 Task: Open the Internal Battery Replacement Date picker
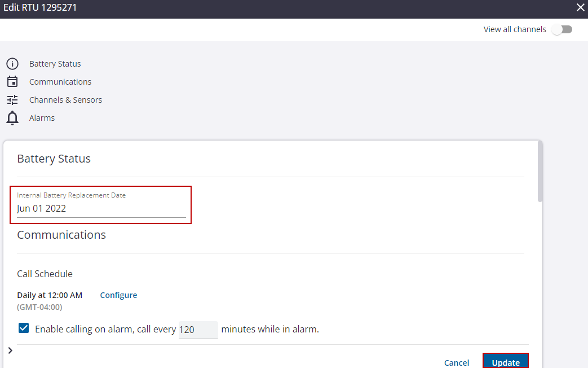101,208
